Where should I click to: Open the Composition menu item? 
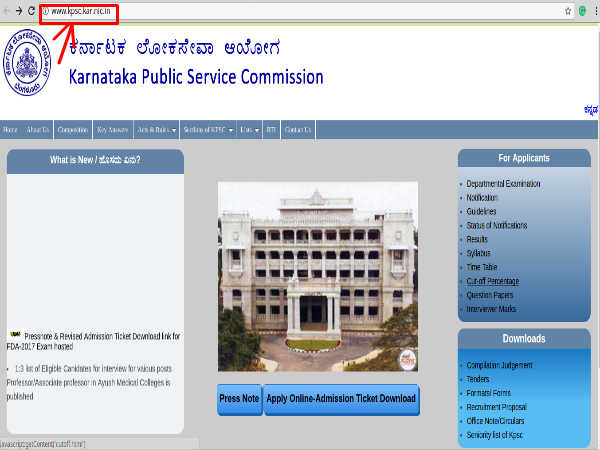pyautogui.click(x=73, y=130)
